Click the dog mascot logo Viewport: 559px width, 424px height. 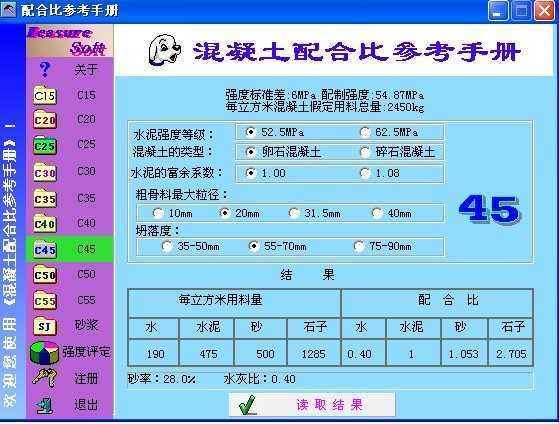[165, 50]
